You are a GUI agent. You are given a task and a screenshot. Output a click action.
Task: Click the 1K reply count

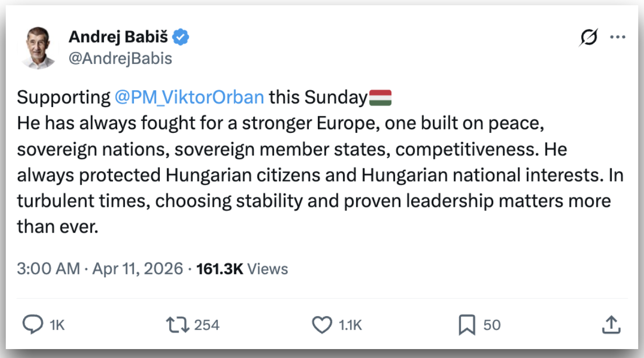pos(57,325)
